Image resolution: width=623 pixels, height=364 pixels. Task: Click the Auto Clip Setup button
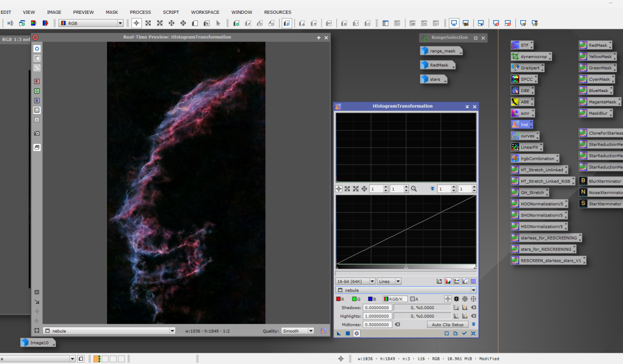point(447,325)
